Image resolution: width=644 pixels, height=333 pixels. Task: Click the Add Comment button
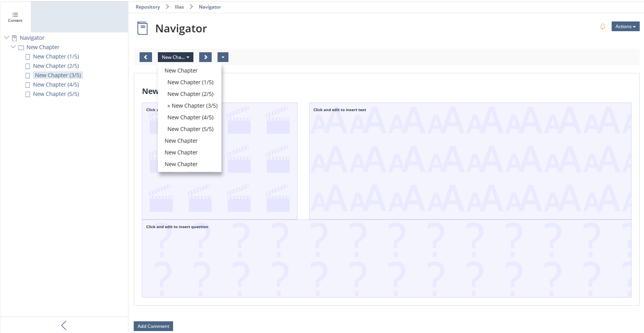pyautogui.click(x=153, y=326)
